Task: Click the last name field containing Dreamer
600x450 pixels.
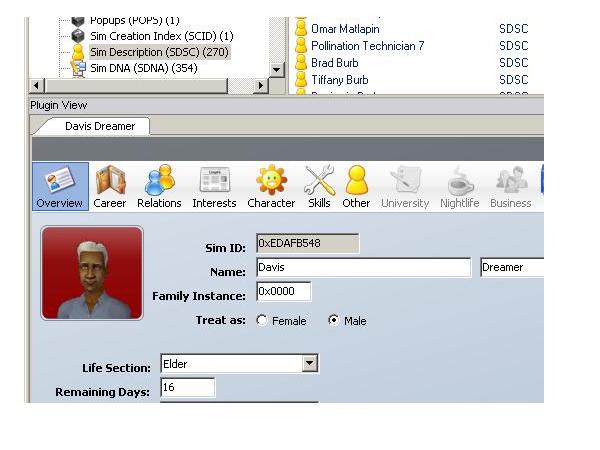Action: [x=512, y=267]
